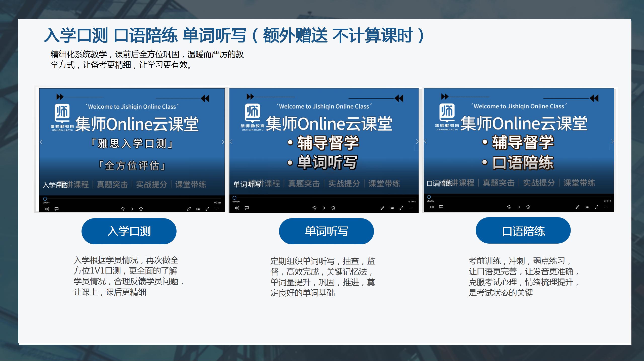Click previous chevron on 单词听写 video
Image resolution: width=644 pixels, height=362 pixels.
click(x=231, y=142)
